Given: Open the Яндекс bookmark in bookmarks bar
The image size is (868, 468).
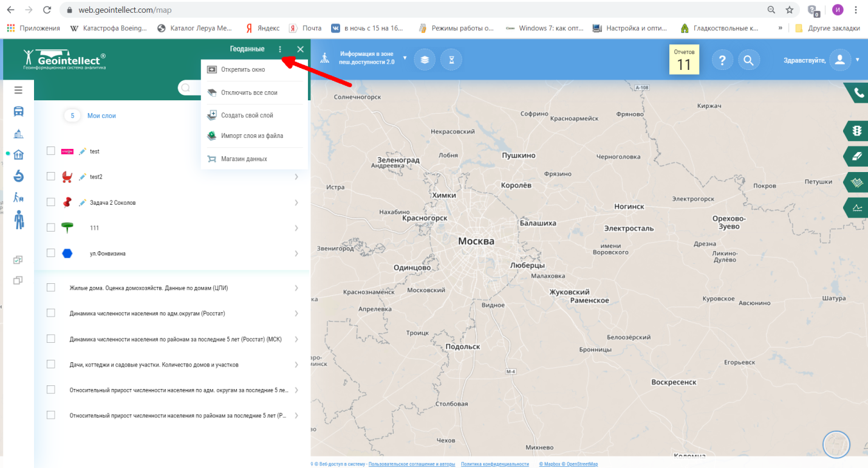Looking at the screenshot, I should pos(263,28).
